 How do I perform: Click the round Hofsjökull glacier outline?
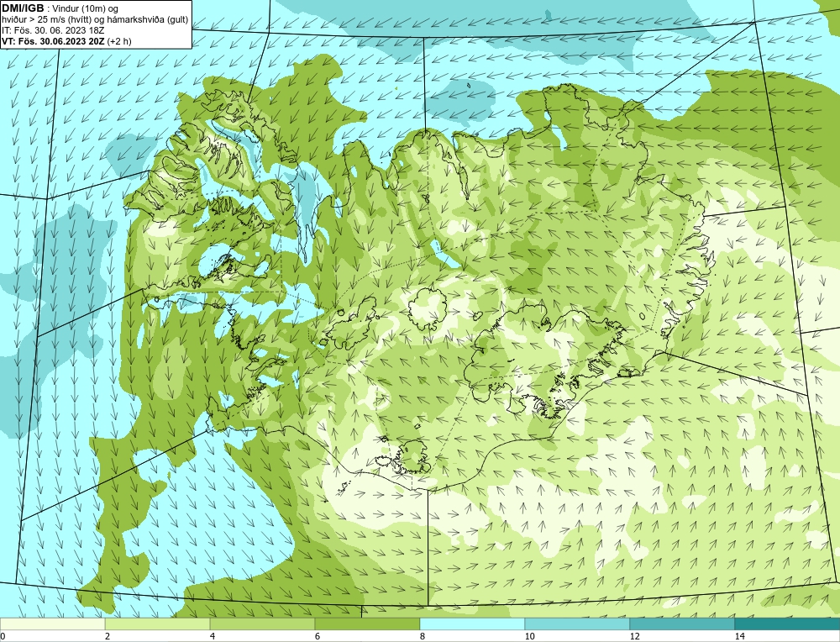428,309
